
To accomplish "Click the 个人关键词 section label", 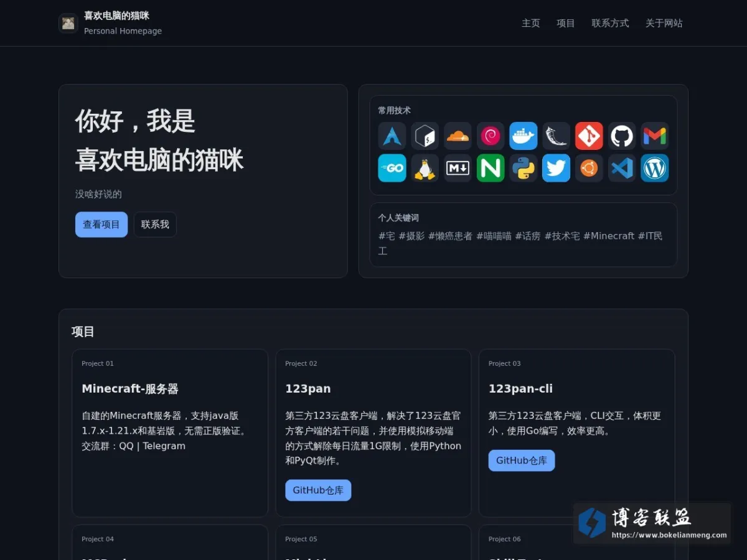I will 398,218.
